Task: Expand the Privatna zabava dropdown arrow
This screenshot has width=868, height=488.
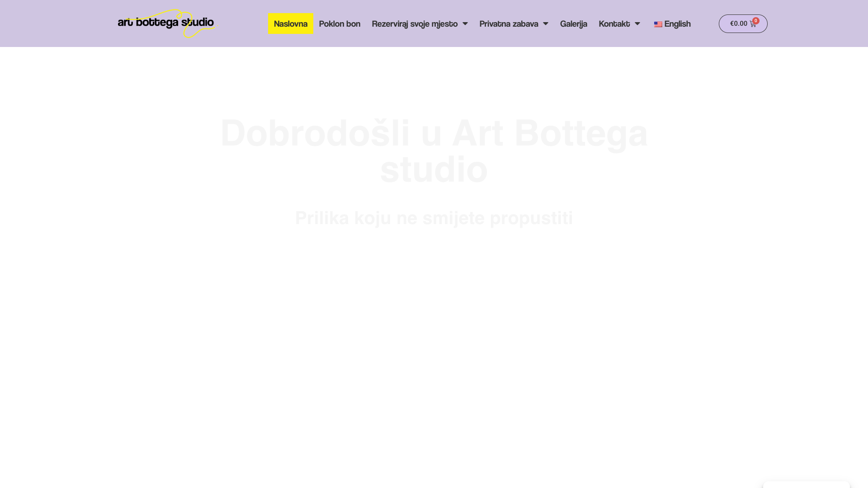Action: pos(546,23)
